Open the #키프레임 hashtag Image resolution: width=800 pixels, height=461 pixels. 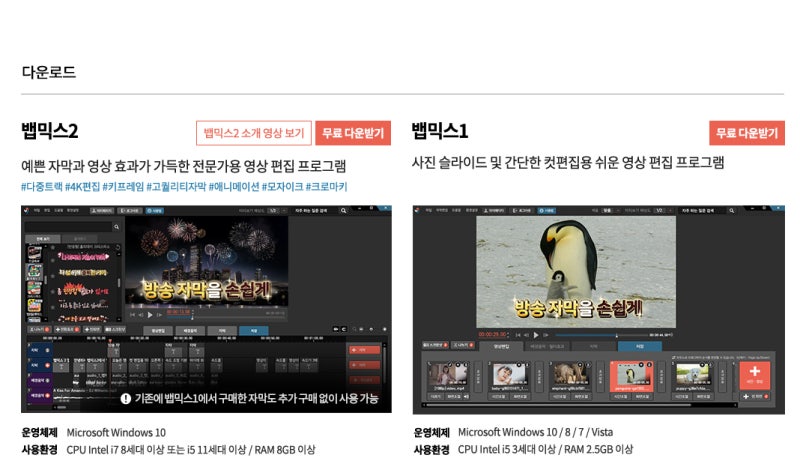pyautogui.click(x=123, y=187)
